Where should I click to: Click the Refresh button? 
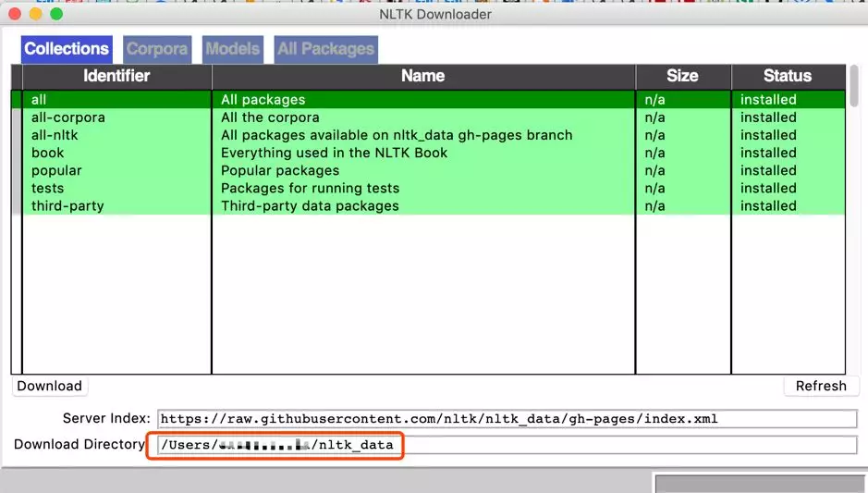tap(821, 386)
